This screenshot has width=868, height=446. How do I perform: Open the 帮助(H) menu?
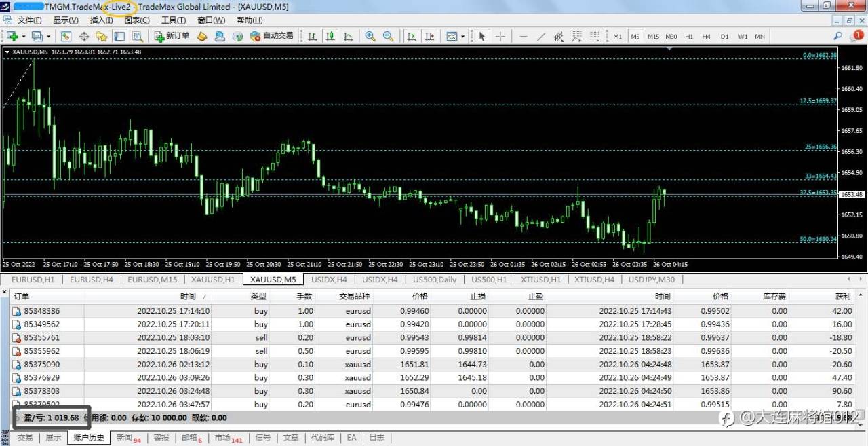pos(249,20)
